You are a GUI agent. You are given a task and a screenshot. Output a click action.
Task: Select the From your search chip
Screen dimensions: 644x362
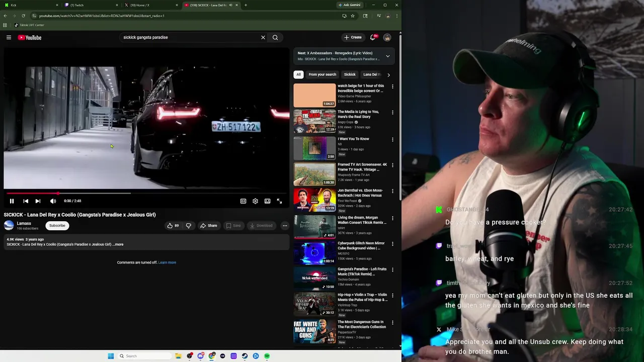click(323, 74)
